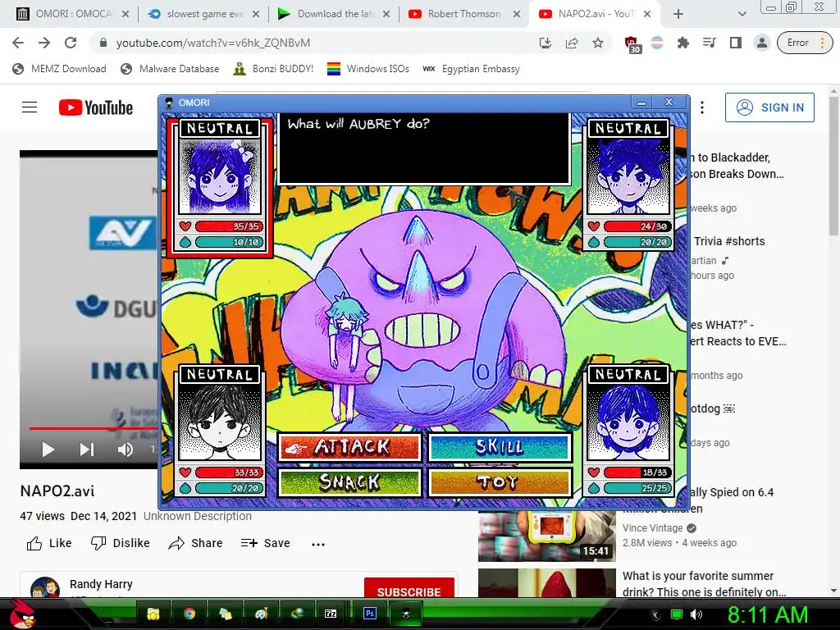Screen dimensions: 840x630
Task: Go back to the previous browser page
Action: 18,43
